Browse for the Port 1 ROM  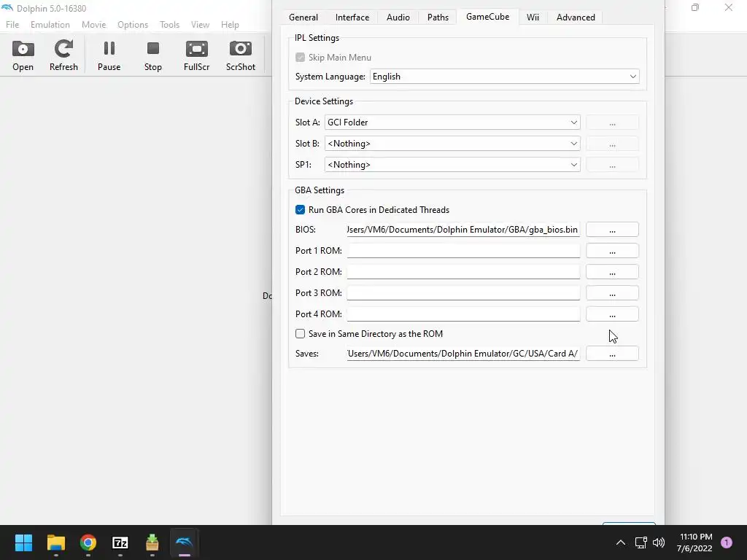pyautogui.click(x=612, y=251)
